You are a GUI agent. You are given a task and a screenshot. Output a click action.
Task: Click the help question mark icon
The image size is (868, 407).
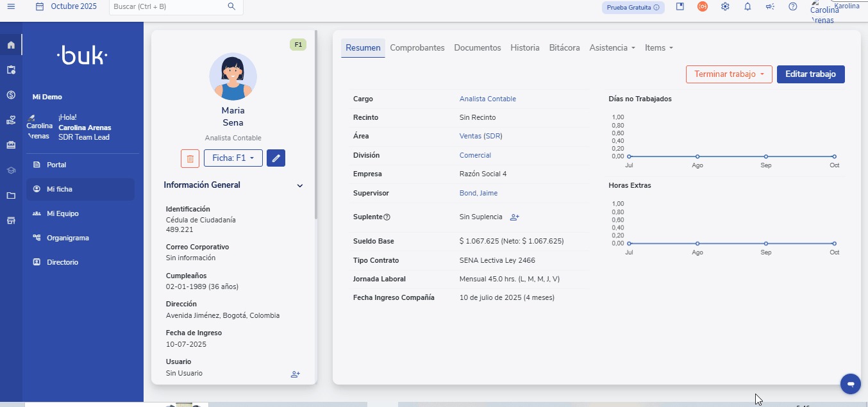pyautogui.click(x=793, y=6)
